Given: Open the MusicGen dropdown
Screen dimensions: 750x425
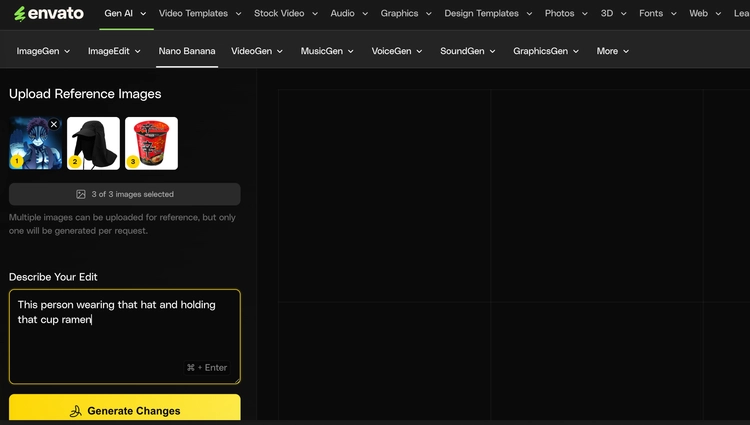Looking at the screenshot, I should 327,51.
